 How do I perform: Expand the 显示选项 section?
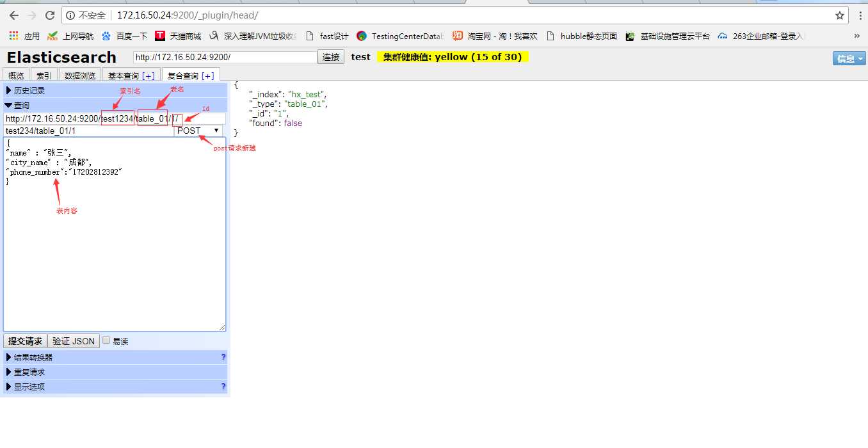pos(115,387)
